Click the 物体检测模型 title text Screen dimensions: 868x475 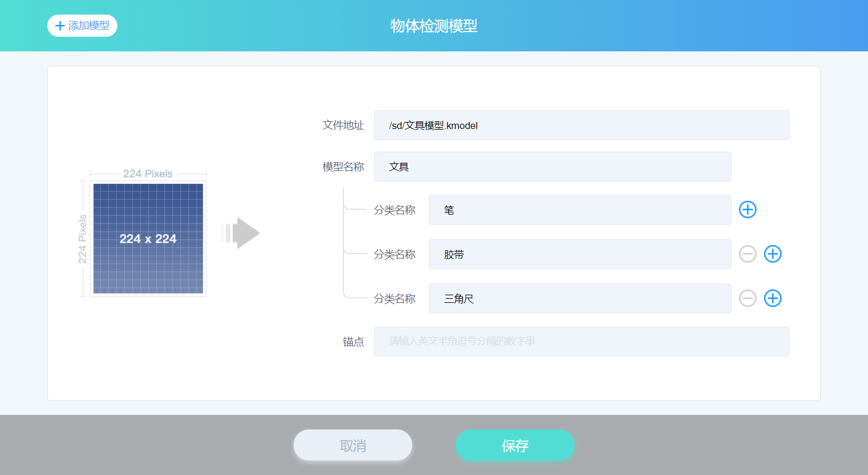pos(434,26)
